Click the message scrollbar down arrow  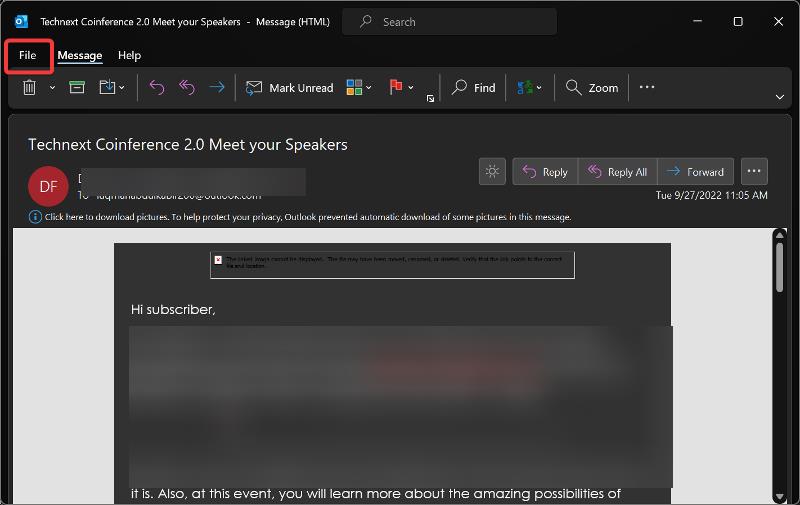tap(779, 497)
